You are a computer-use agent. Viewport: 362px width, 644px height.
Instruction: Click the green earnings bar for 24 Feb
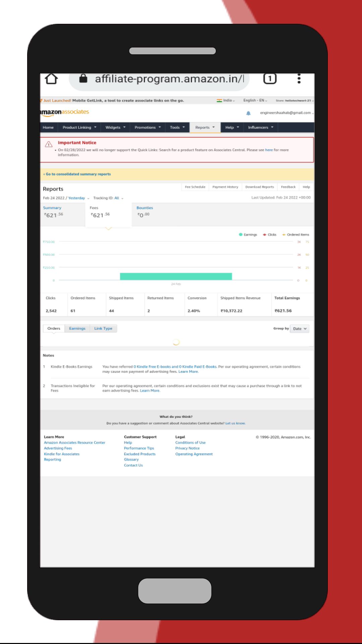coord(176,276)
